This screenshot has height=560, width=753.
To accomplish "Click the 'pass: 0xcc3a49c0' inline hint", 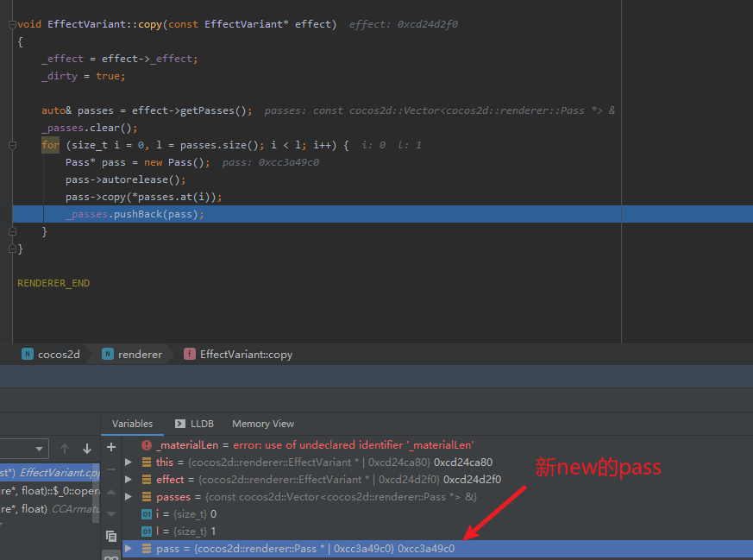I will coord(270,162).
